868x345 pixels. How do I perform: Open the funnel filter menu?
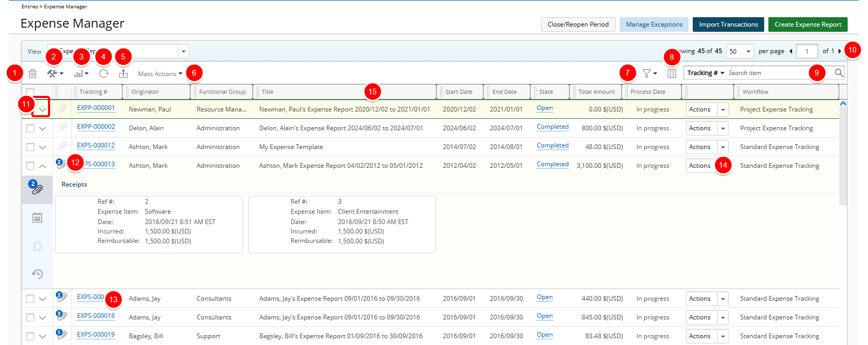(649, 73)
